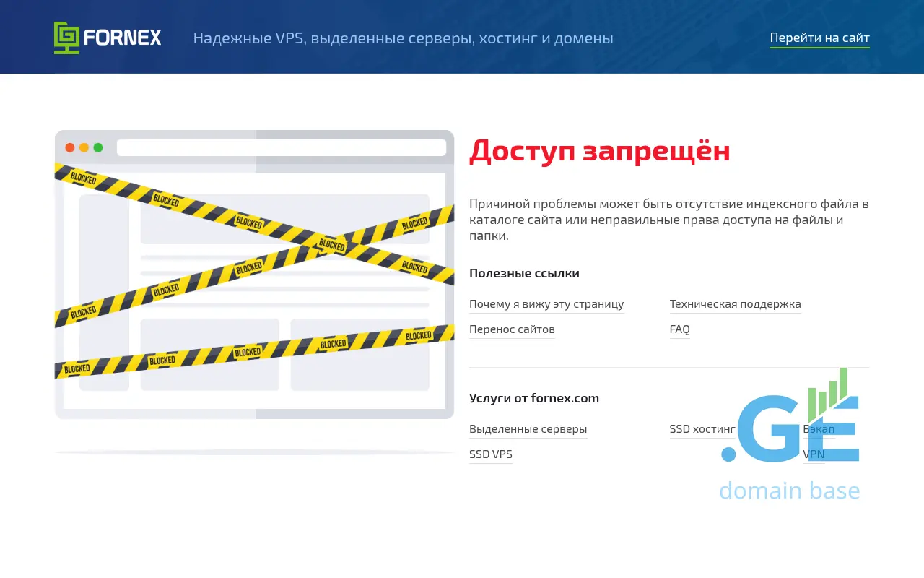Click the header tagline "Надежные VPS, выделенные серверы"

403,38
